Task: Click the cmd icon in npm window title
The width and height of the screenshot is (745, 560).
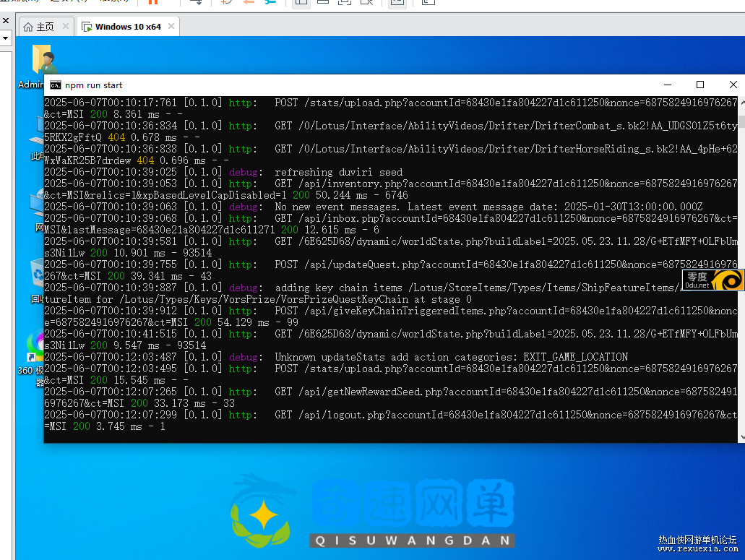Action: (x=55, y=85)
